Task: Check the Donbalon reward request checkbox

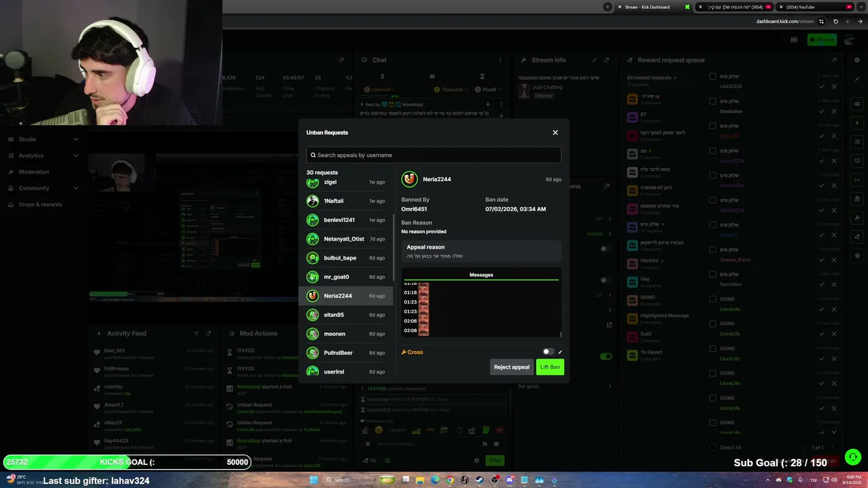Action: pos(713,102)
